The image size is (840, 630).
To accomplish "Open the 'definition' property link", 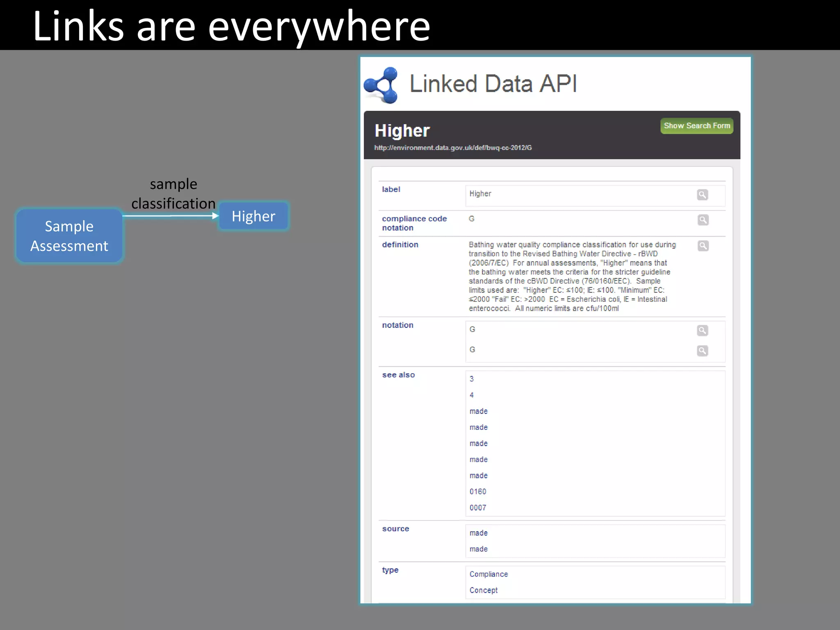I will (x=400, y=245).
